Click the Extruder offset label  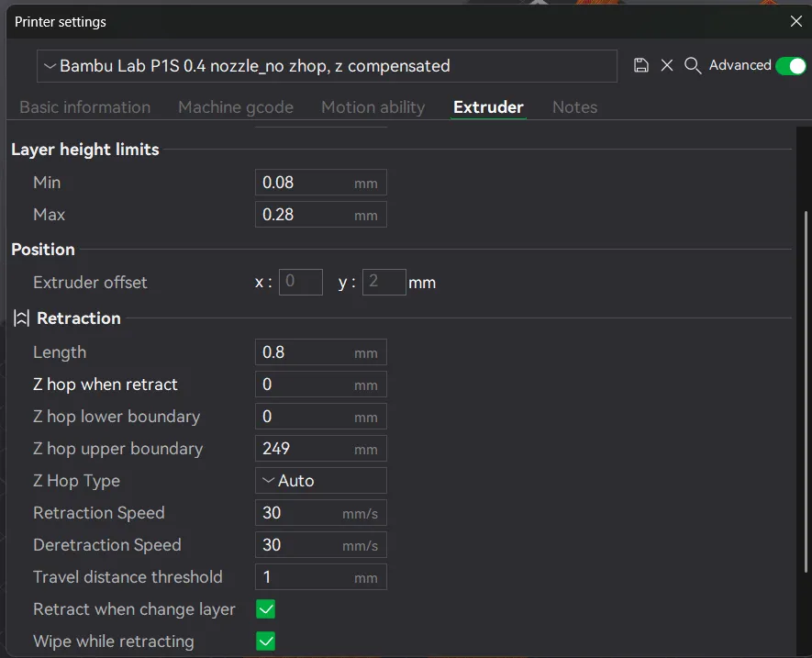click(90, 283)
